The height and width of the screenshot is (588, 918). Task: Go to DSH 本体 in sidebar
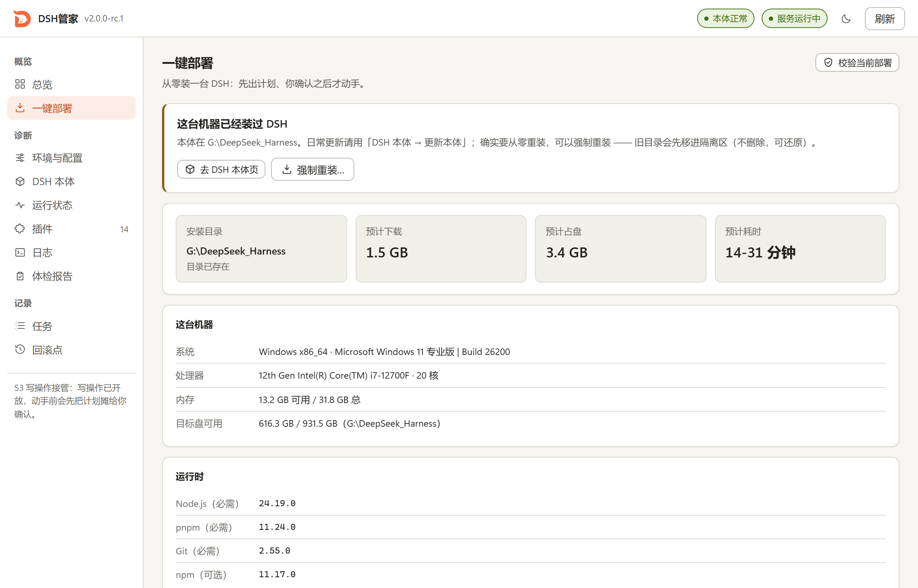[x=71, y=182]
